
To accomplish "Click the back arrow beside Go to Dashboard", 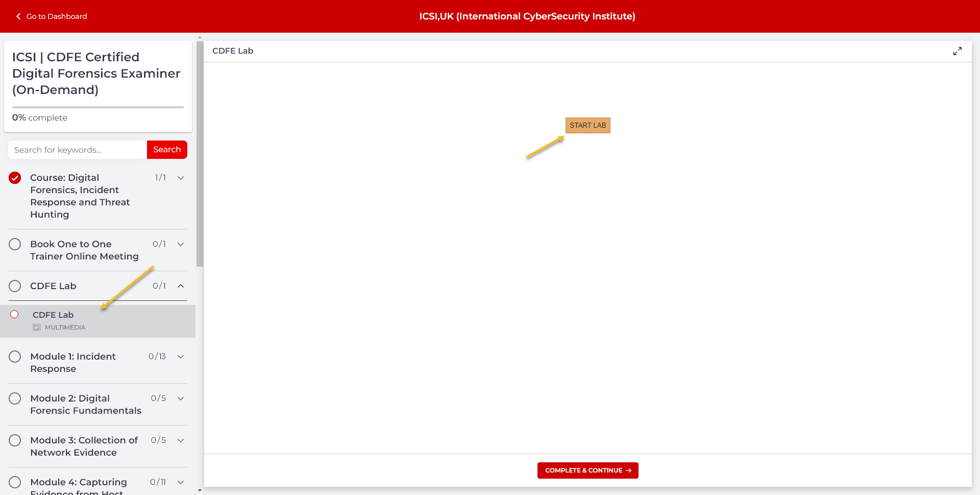I will 18,16.
